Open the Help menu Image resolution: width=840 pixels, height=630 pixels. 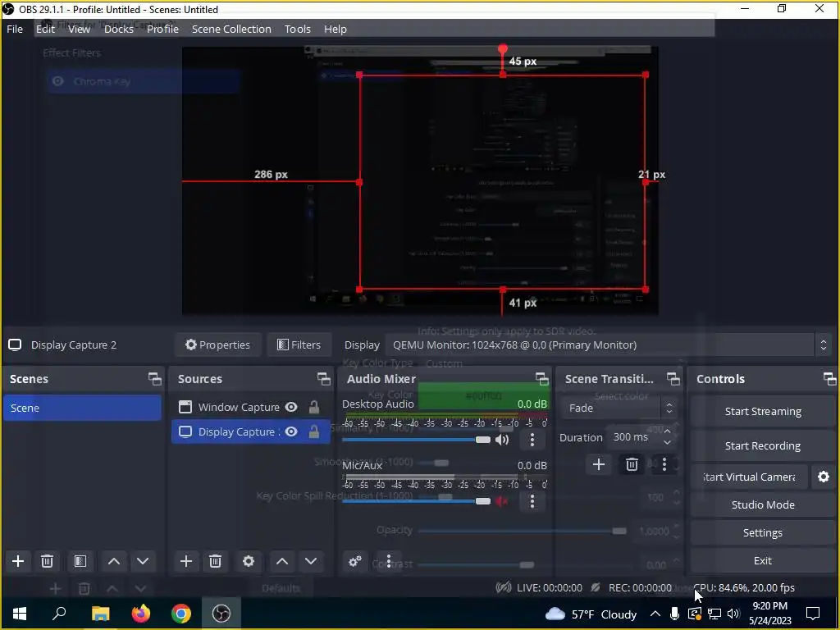pos(336,29)
